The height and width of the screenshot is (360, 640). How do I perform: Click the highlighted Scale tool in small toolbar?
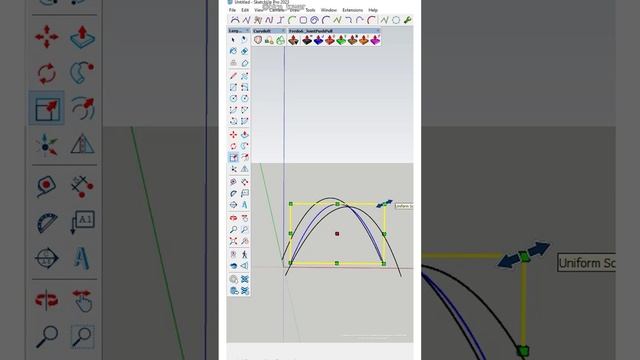click(233, 158)
